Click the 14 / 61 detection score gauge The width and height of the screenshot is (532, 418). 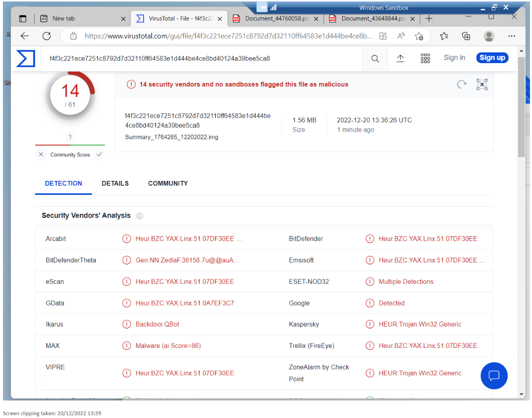[x=70, y=95]
